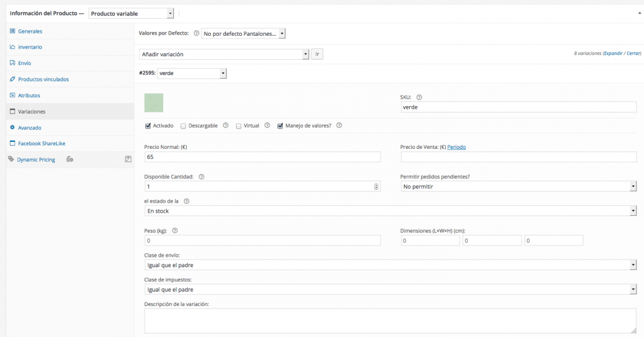Click help icon beside Disponible Cantidad

coord(201,177)
